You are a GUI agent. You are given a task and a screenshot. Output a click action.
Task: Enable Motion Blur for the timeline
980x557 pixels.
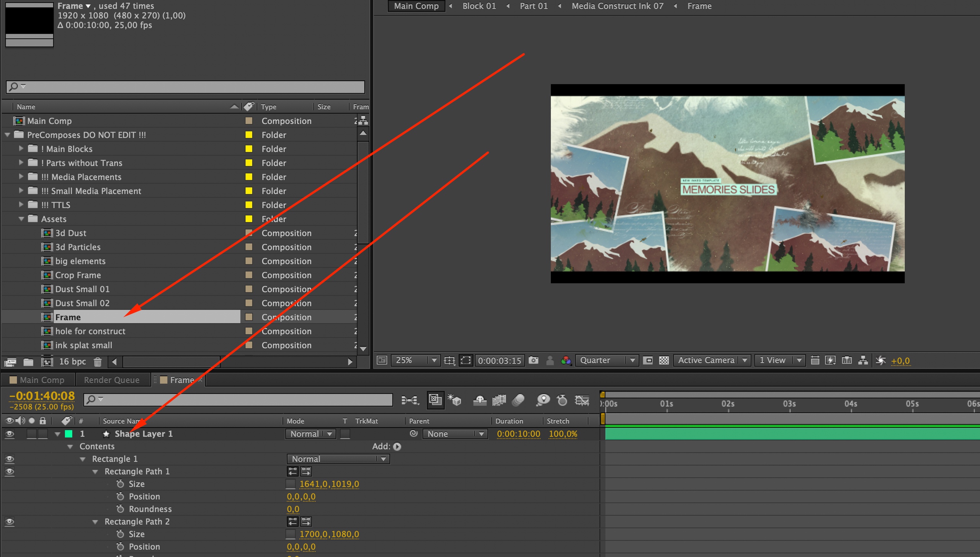(518, 400)
